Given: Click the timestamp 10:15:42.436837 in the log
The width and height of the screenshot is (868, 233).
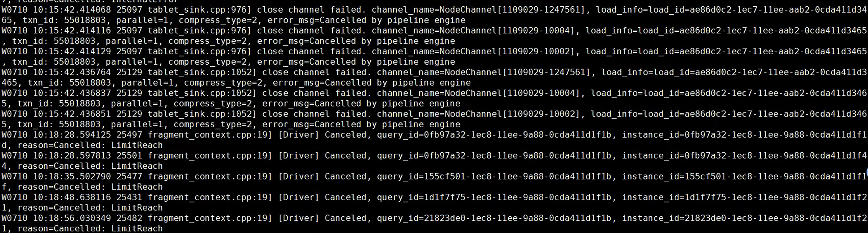Looking at the screenshot, I should point(72,93).
